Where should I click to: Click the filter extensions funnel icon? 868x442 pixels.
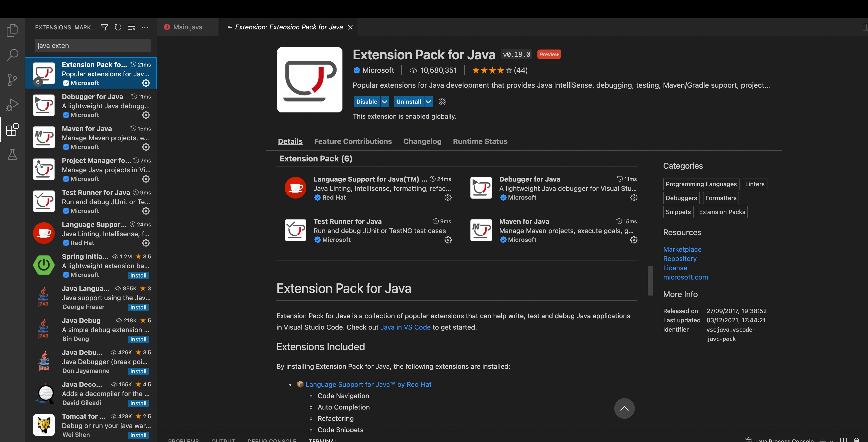pyautogui.click(x=105, y=27)
